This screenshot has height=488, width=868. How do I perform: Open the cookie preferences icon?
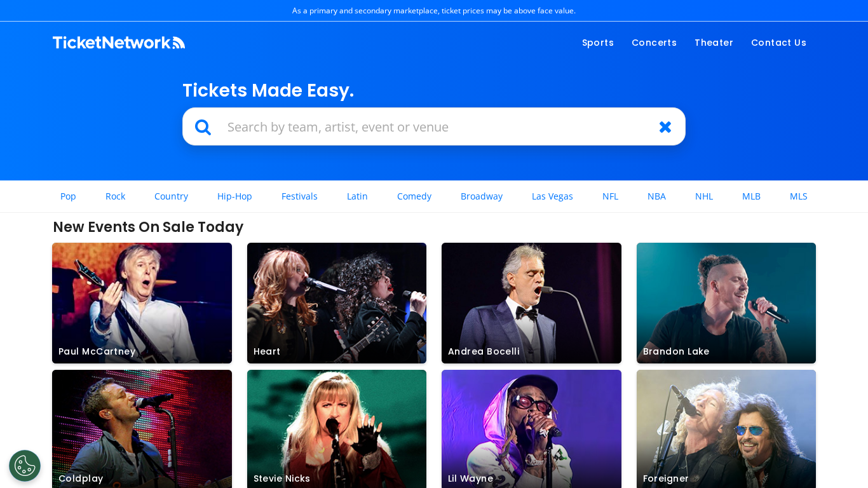point(24,465)
